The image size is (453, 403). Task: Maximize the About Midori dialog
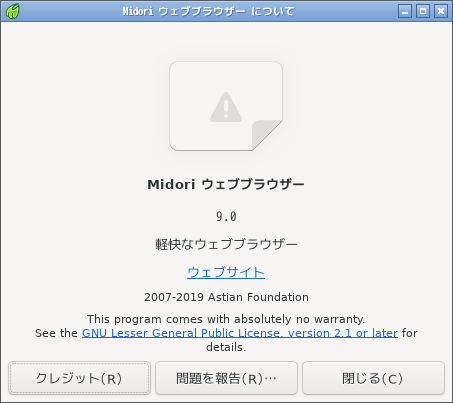click(423, 11)
